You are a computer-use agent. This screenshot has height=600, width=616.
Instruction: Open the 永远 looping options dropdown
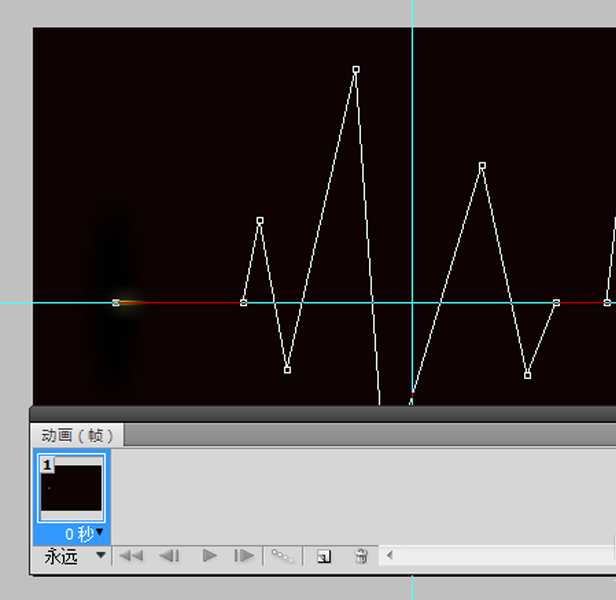tap(100, 557)
